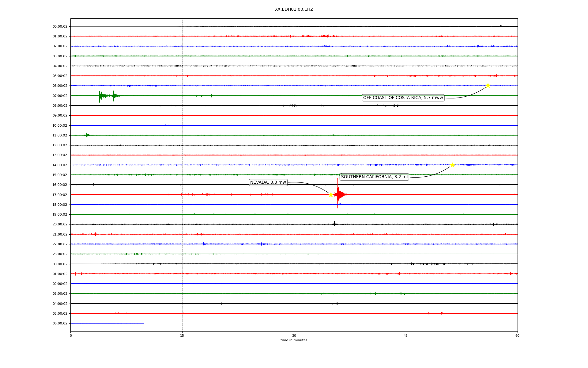Click the 15 tick label on x-axis
This screenshot has width=588, height=368.
click(x=182, y=335)
